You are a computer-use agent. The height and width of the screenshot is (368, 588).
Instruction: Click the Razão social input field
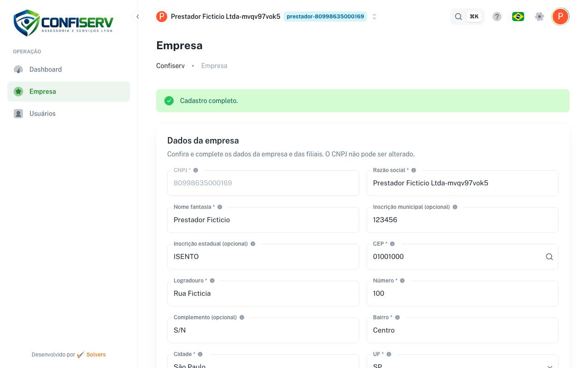pyautogui.click(x=462, y=183)
